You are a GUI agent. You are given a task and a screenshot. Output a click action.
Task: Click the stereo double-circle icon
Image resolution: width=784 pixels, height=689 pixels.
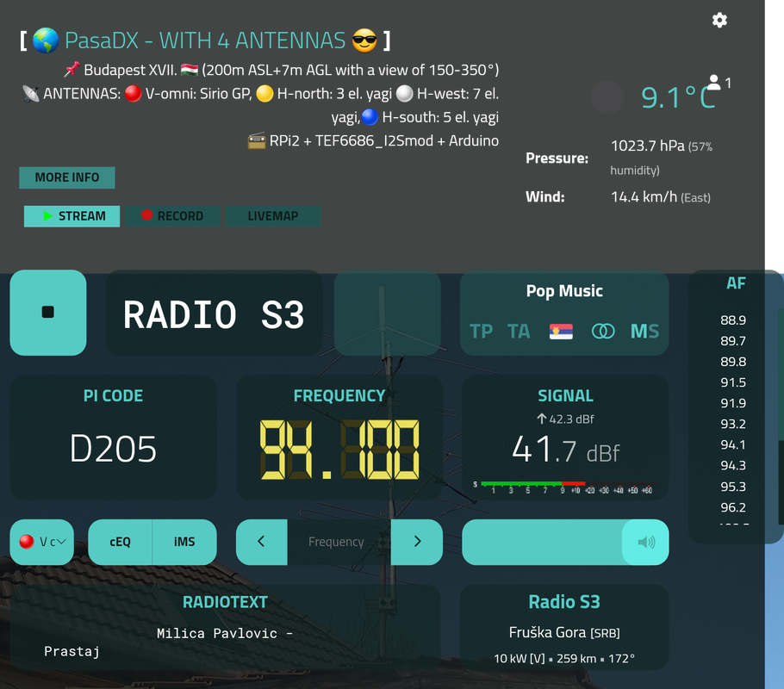pos(602,331)
